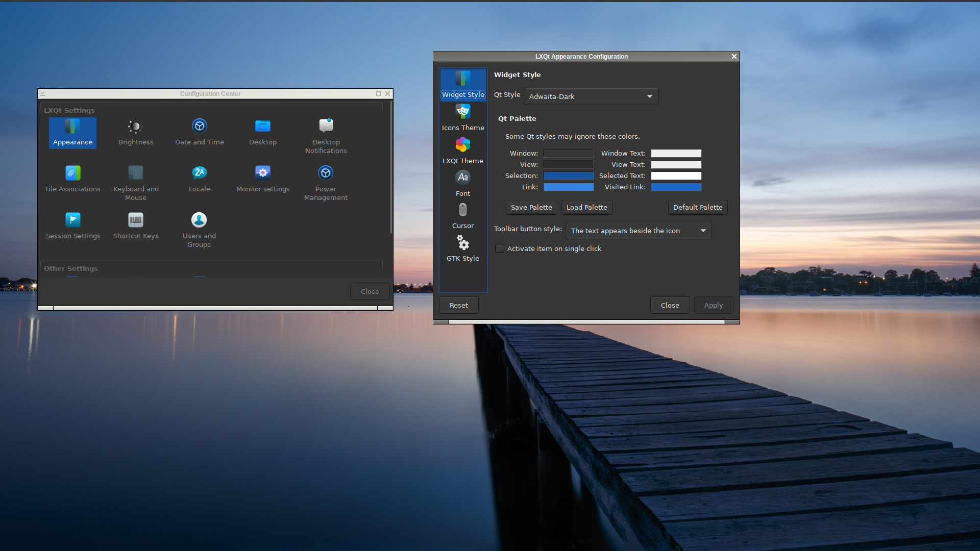Open Power Management settings

click(326, 183)
